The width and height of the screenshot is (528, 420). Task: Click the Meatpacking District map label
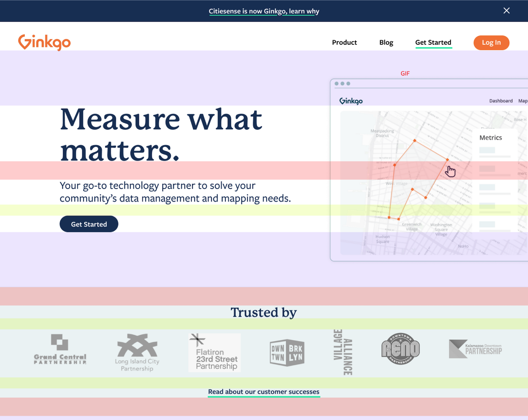(x=382, y=133)
